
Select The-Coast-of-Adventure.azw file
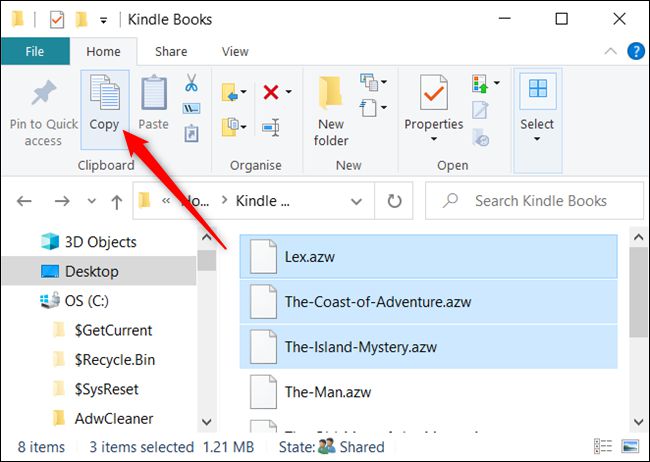pos(429,302)
